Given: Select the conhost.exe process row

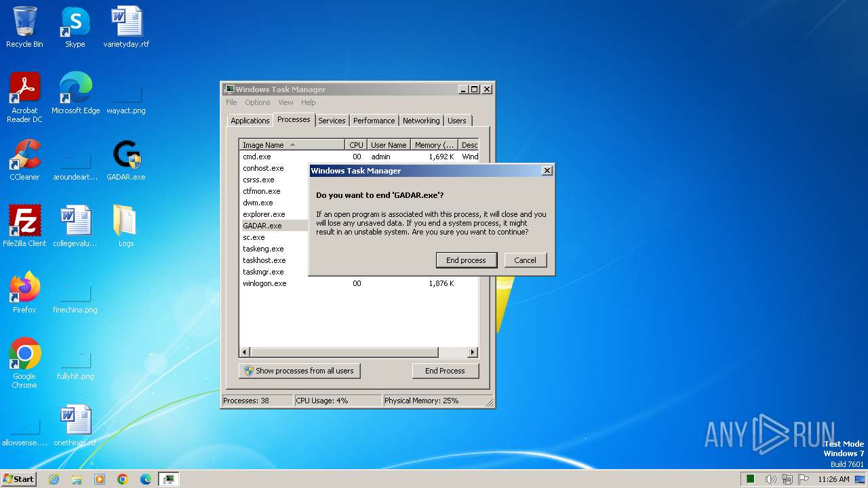Looking at the screenshot, I should click(274, 168).
